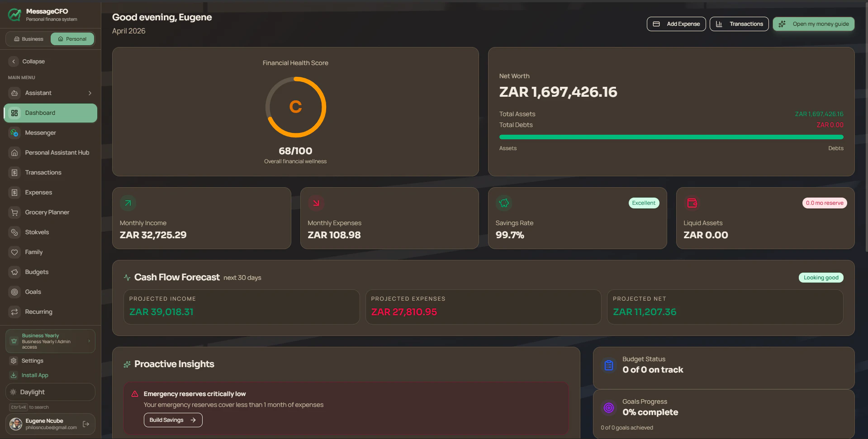Toggle the Personal mode button
This screenshot has width=868, height=439.
(72, 39)
